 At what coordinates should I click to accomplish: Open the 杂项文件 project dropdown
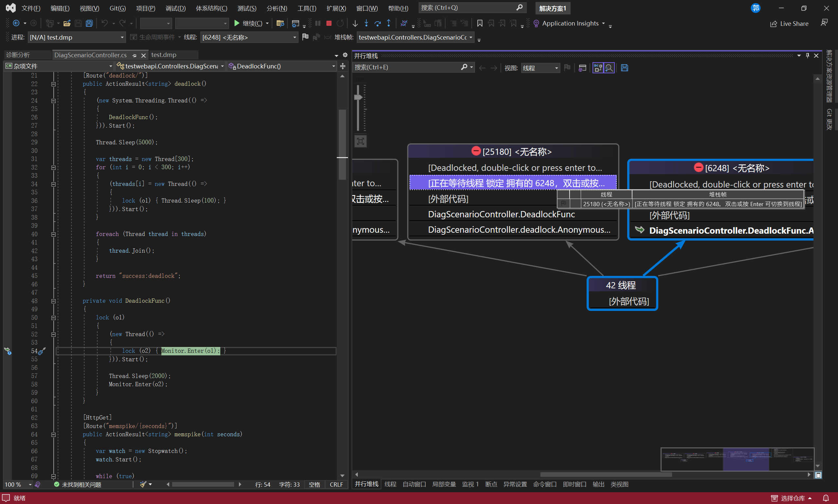(59, 66)
